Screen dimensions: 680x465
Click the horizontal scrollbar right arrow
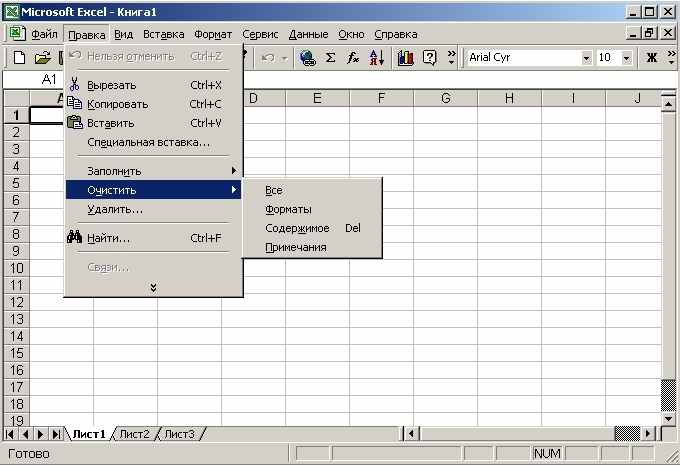click(648, 434)
